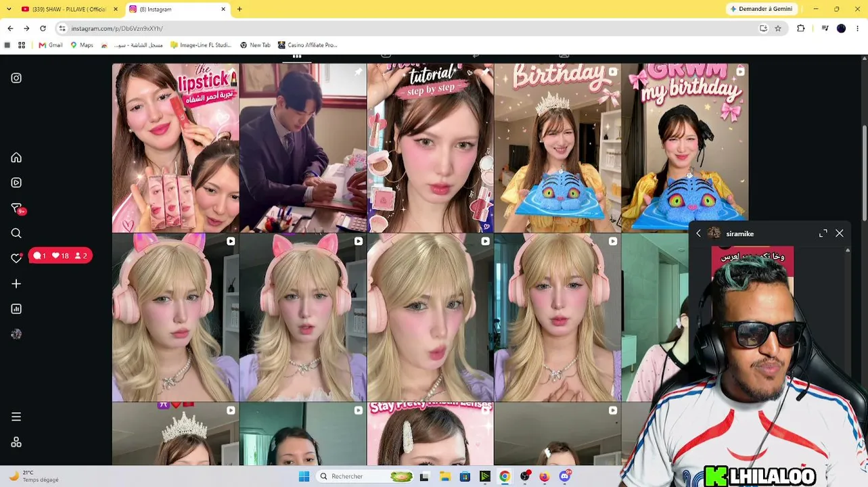Expand the tab search dropdown arrow
Screen dimensions: 868x487
7,9
